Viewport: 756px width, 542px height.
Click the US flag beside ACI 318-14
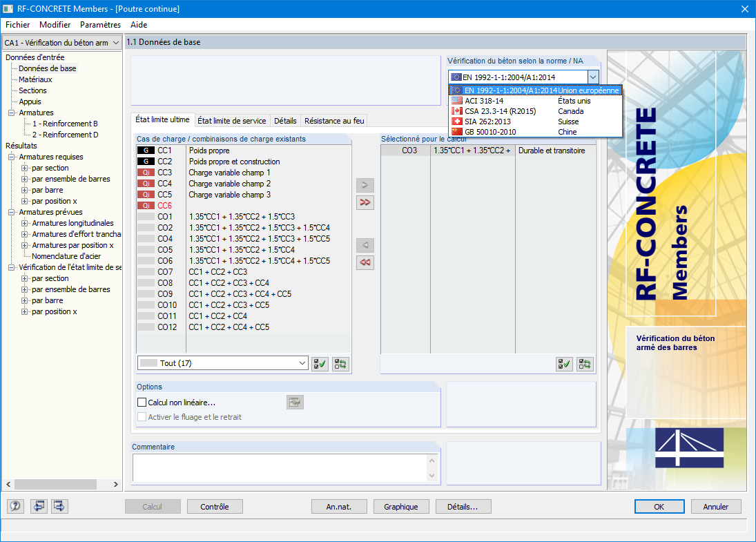pos(456,101)
